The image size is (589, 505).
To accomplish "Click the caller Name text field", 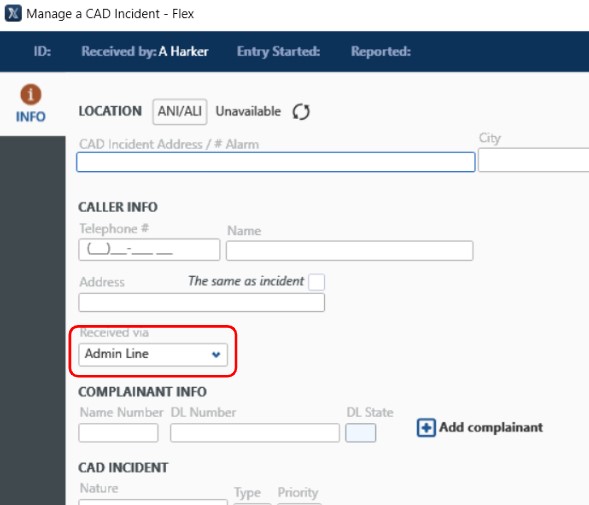I will coord(349,251).
